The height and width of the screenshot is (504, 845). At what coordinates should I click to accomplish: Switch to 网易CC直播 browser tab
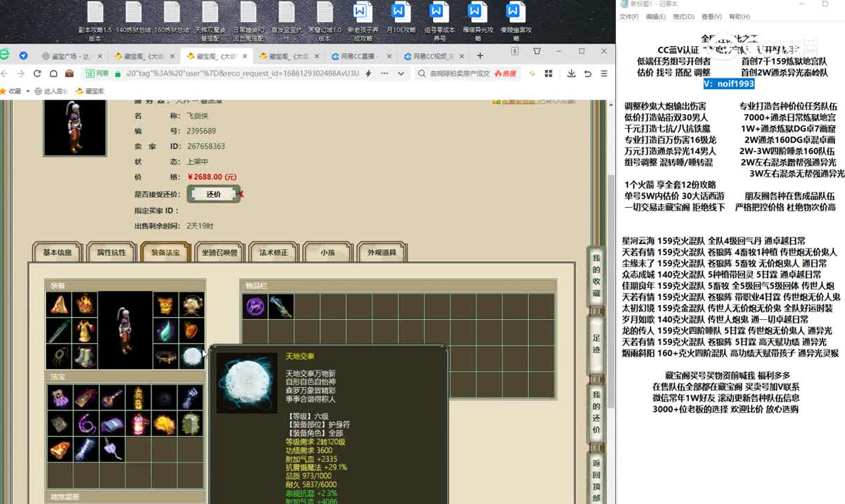(x=359, y=56)
